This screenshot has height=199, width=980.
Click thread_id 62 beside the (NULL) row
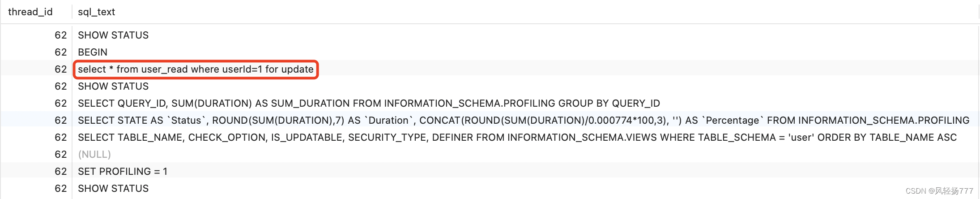click(61, 155)
